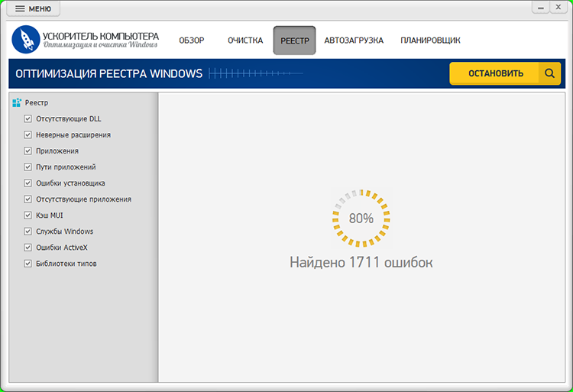
Task: Open the Планировщик tab
Action: [x=430, y=40]
